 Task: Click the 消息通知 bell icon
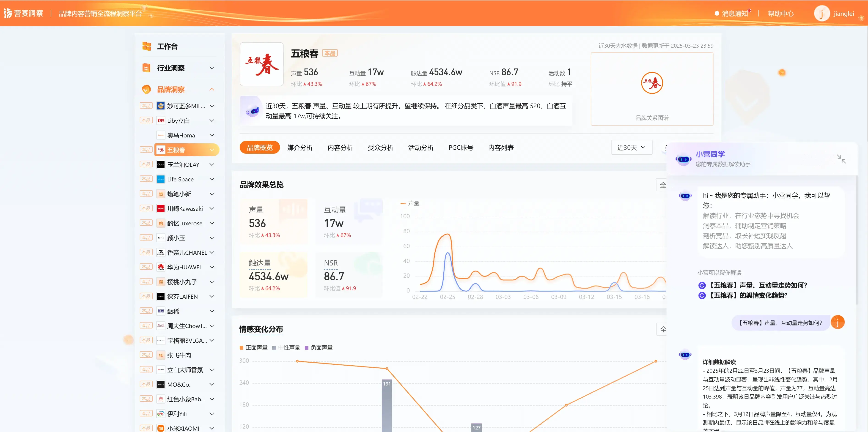[x=717, y=14]
